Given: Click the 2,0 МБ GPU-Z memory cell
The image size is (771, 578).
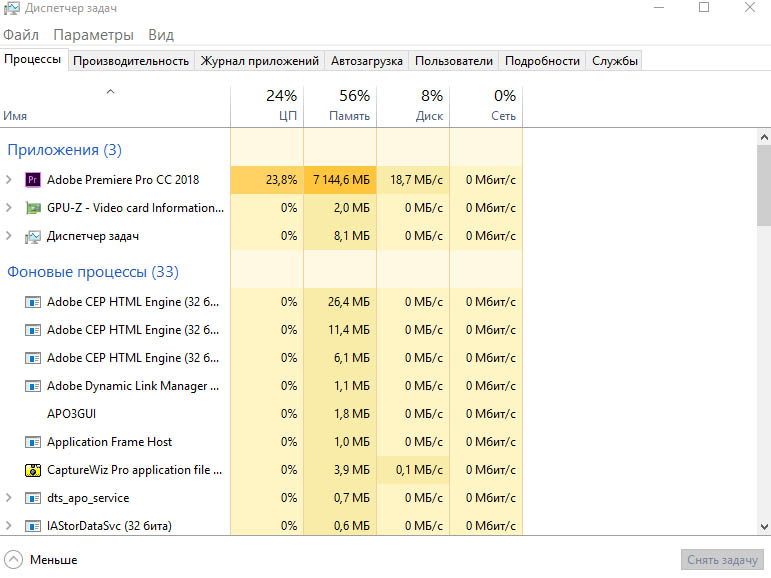Looking at the screenshot, I should [x=340, y=208].
